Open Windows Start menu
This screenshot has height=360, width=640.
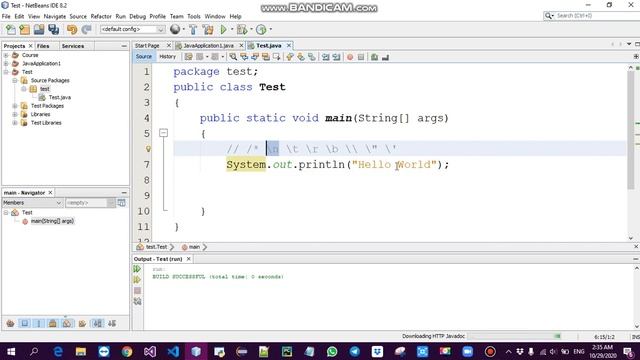11,351
